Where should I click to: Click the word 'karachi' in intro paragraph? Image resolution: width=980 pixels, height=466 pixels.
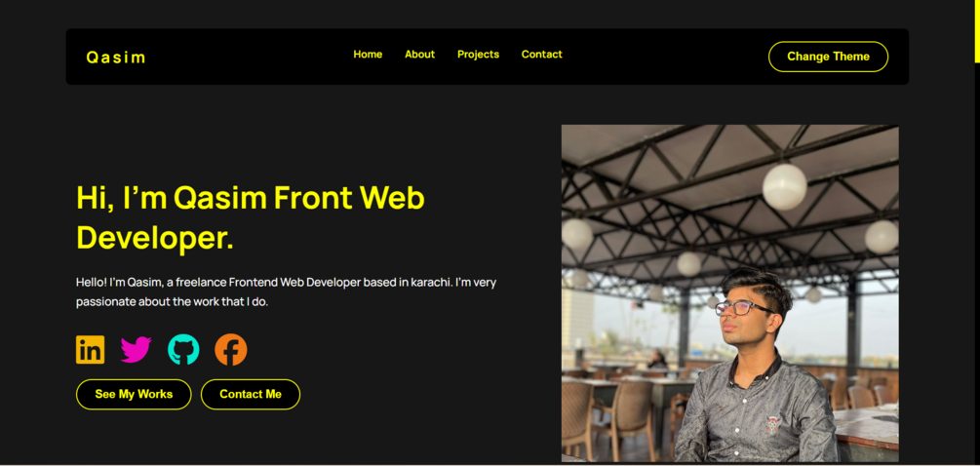[x=430, y=283]
